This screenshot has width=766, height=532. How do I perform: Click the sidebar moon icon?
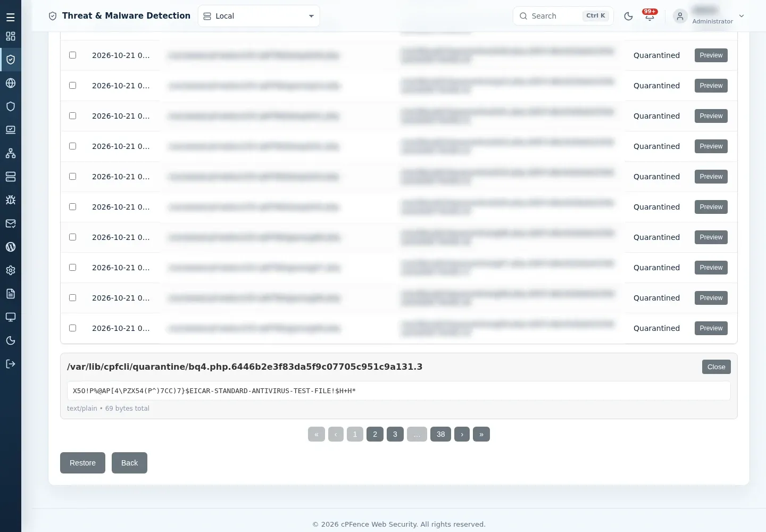[10, 340]
